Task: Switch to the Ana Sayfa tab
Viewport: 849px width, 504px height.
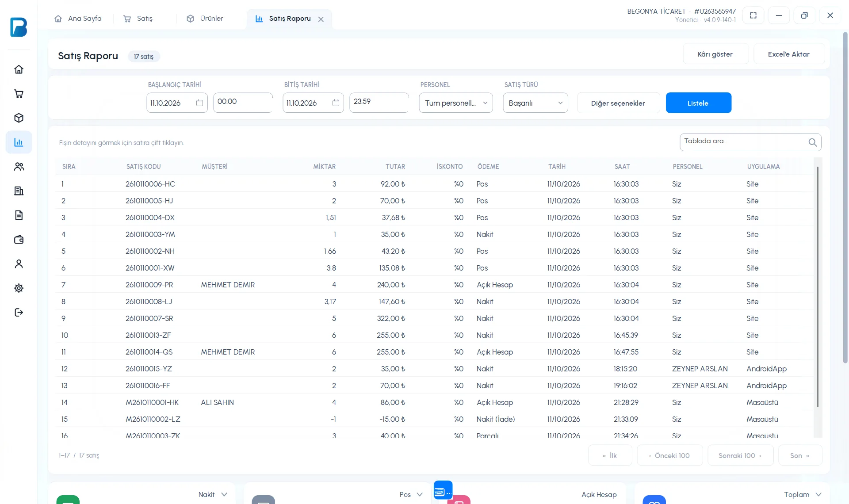Action: (x=78, y=19)
